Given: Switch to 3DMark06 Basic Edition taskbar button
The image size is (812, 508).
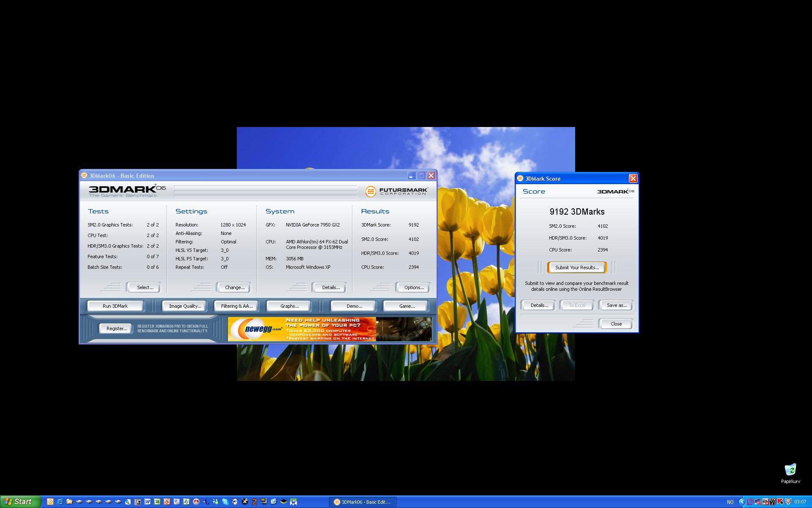Looking at the screenshot, I should click(363, 502).
